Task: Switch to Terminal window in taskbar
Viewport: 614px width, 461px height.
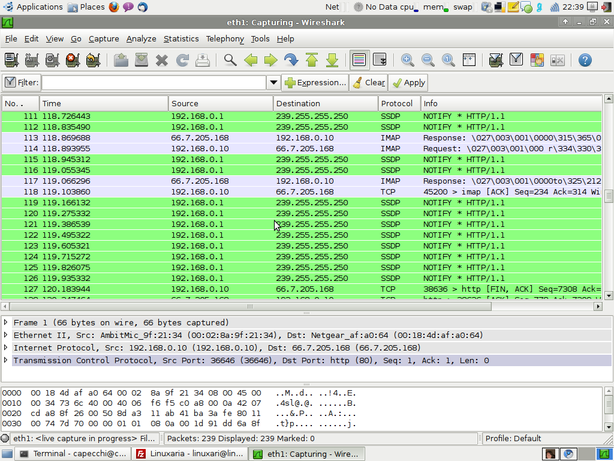Action: pyautogui.click(x=73, y=454)
